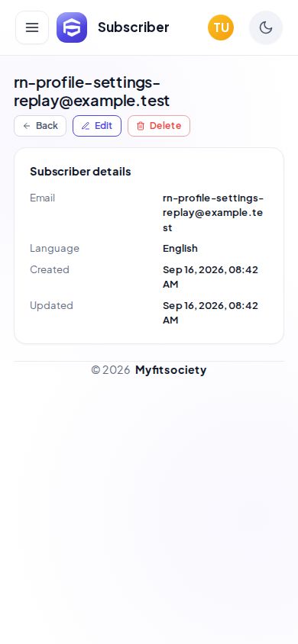
Task: Click the Myfitsociety footer text
Action: (x=170, y=370)
